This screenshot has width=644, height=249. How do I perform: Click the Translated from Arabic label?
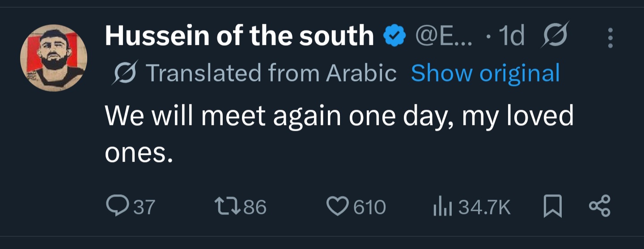[x=271, y=73]
